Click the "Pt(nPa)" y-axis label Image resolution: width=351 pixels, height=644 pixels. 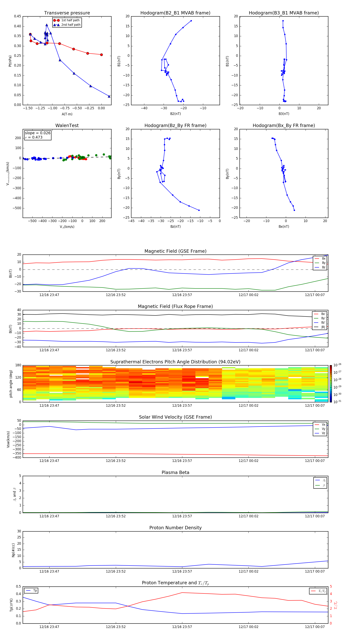[x=10, y=61]
